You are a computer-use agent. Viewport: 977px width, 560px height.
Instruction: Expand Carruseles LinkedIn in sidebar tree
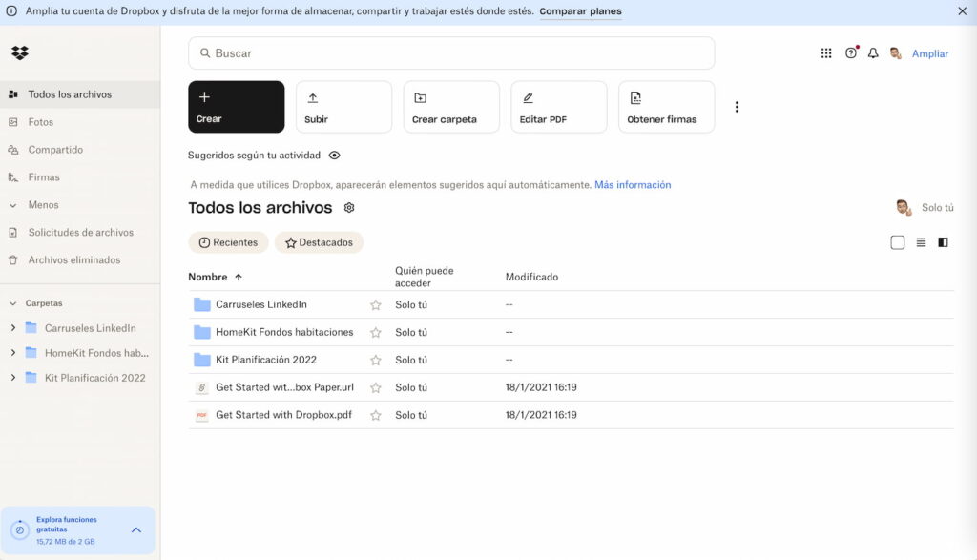12,327
